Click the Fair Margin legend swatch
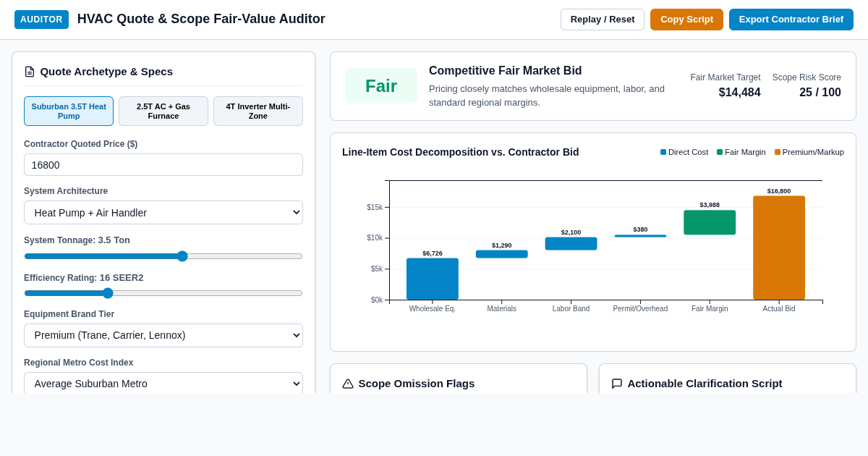The width and height of the screenshot is (868, 456). (720, 152)
